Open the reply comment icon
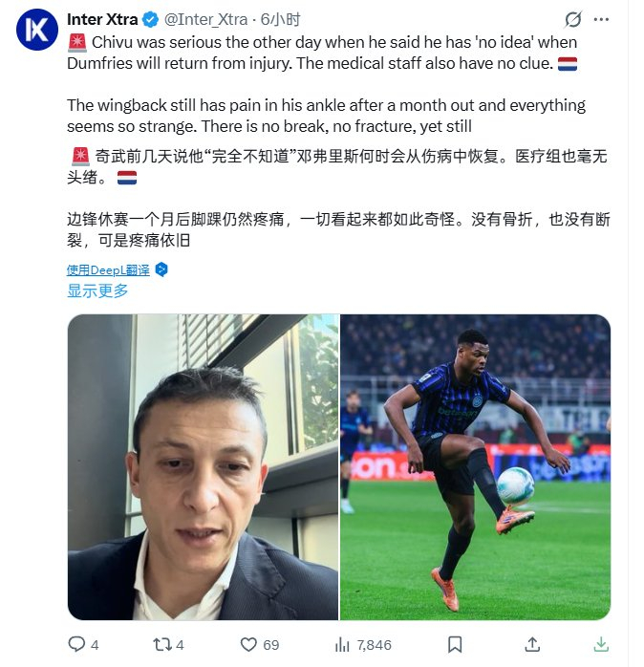Image resolution: width=644 pixels, height=667 pixels. (x=76, y=644)
